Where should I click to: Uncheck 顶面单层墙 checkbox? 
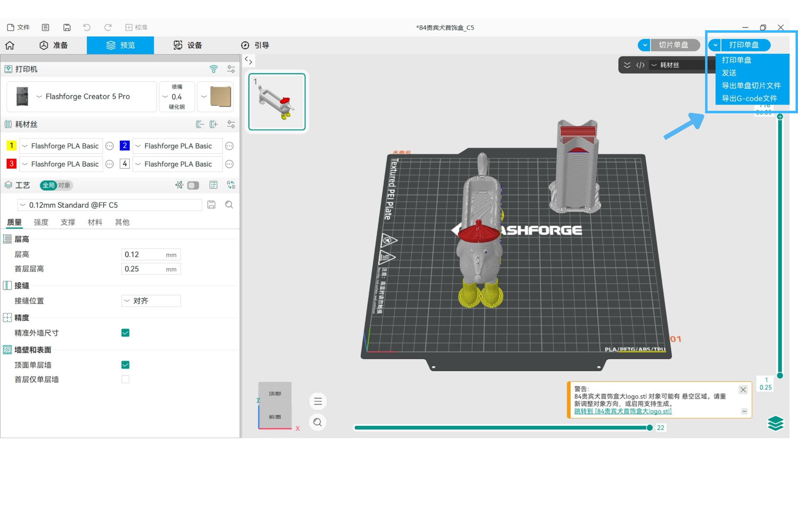coord(125,365)
